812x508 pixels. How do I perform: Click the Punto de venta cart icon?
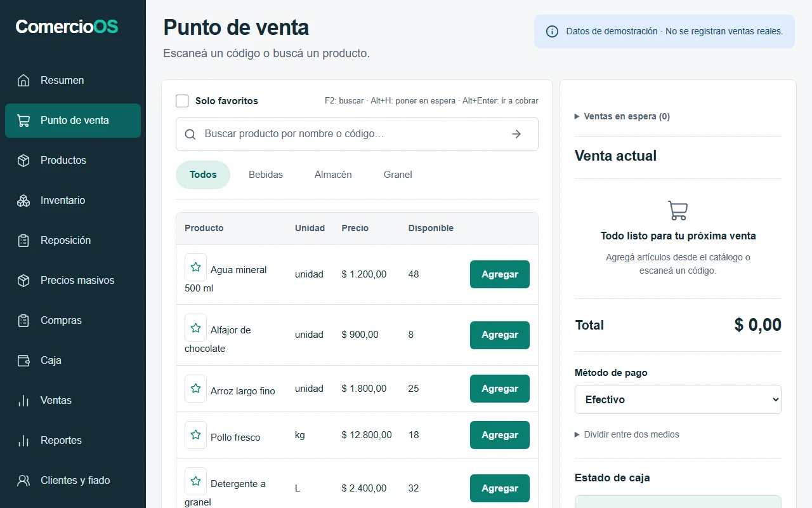pos(23,121)
